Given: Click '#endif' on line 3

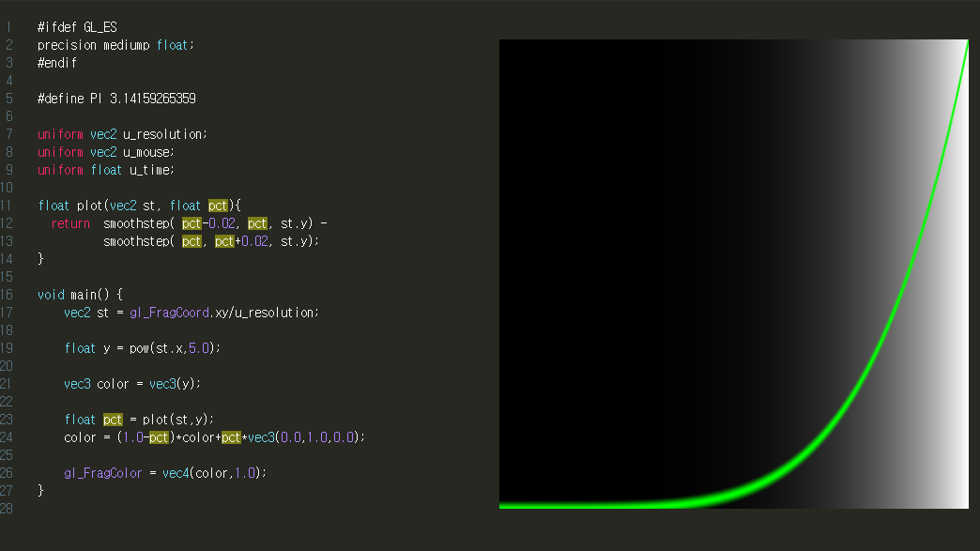Looking at the screenshot, I should [57, 63].
